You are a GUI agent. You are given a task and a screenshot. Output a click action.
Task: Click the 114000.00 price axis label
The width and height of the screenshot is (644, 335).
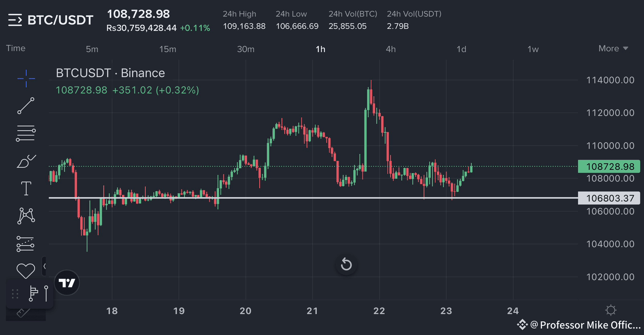610,80
